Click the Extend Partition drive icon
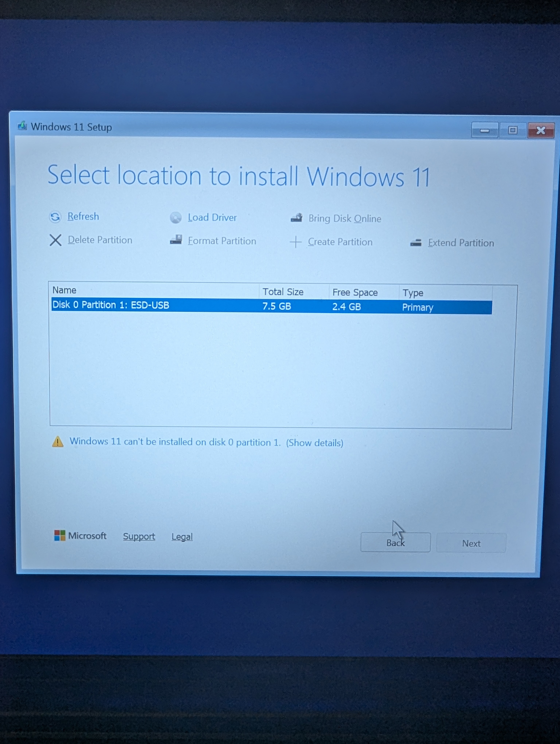Screen dimensions: 560x744 pos(416,243)
